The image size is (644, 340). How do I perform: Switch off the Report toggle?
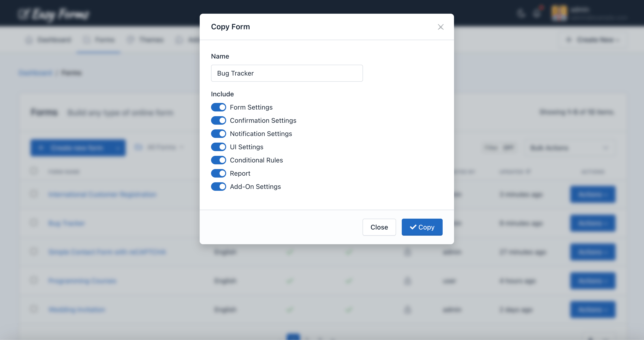[x=218, y=173]
